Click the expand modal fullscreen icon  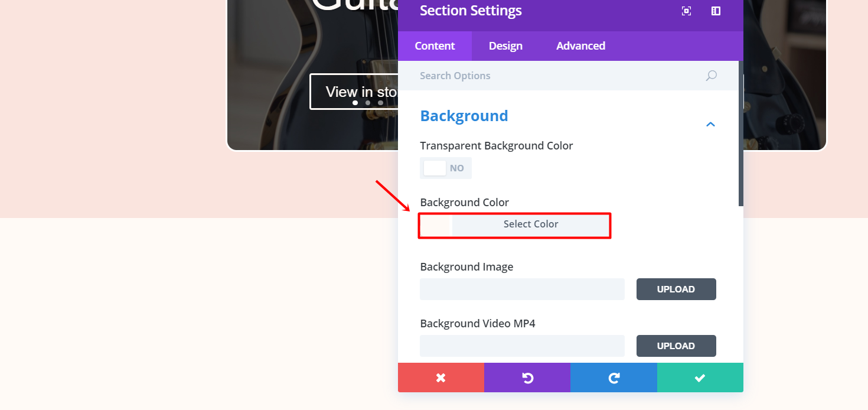tap(686, 11)
